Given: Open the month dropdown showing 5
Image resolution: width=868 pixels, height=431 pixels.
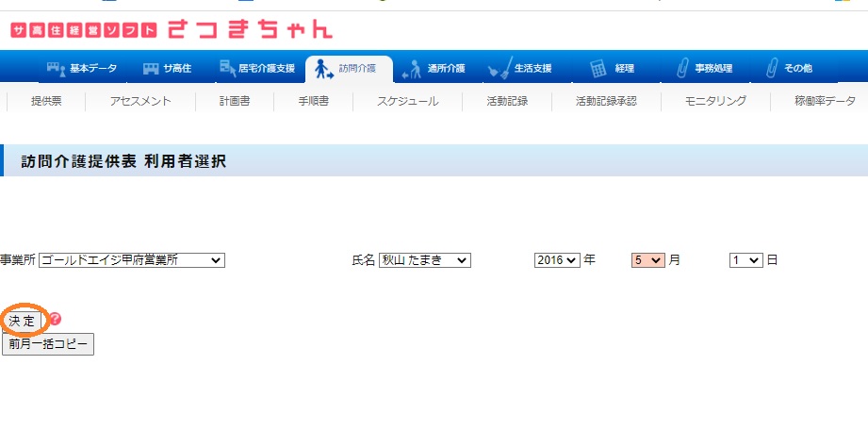Looking at the screenshot, I should point(648,260).
